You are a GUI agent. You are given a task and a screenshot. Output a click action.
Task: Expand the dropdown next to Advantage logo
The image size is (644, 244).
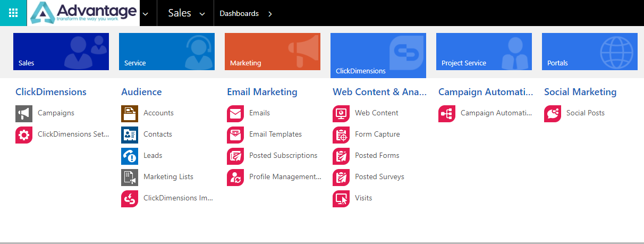point(146,14)
